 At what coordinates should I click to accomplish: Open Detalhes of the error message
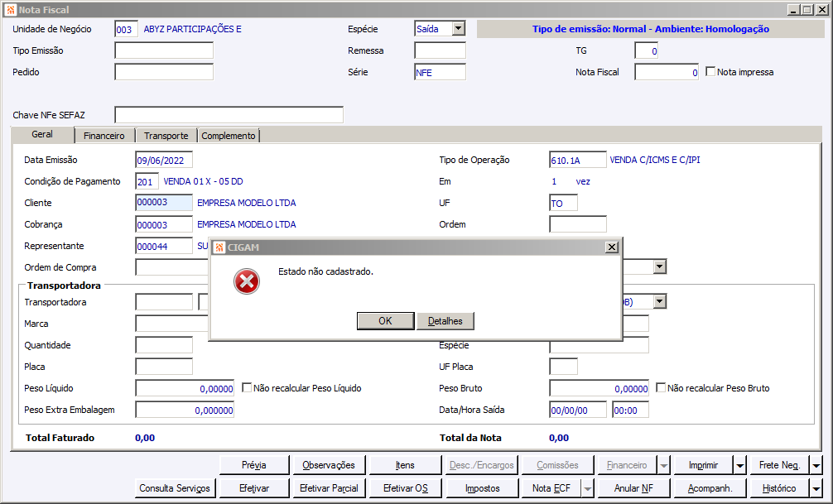click(x=445, y=321)
